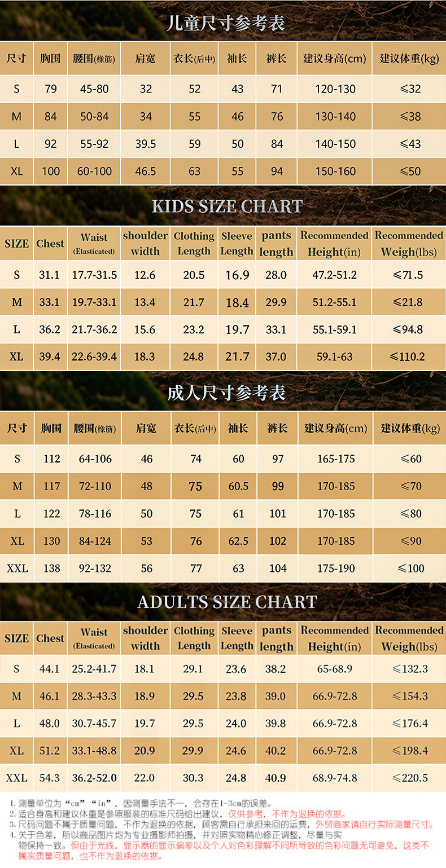Image resolution: width=446 pixels, height=868 pixels.
Task: Click height value 55.1-59.1
Action: click(335, 329)
